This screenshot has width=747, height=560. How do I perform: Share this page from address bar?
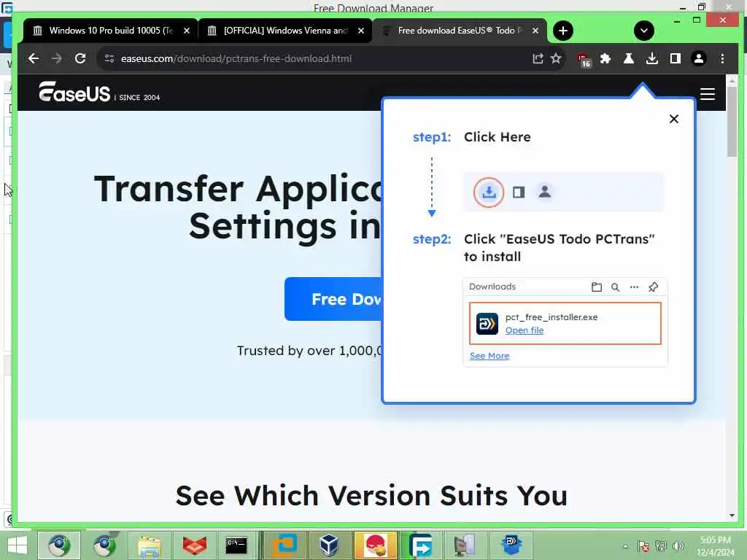[x=538, y=58]
